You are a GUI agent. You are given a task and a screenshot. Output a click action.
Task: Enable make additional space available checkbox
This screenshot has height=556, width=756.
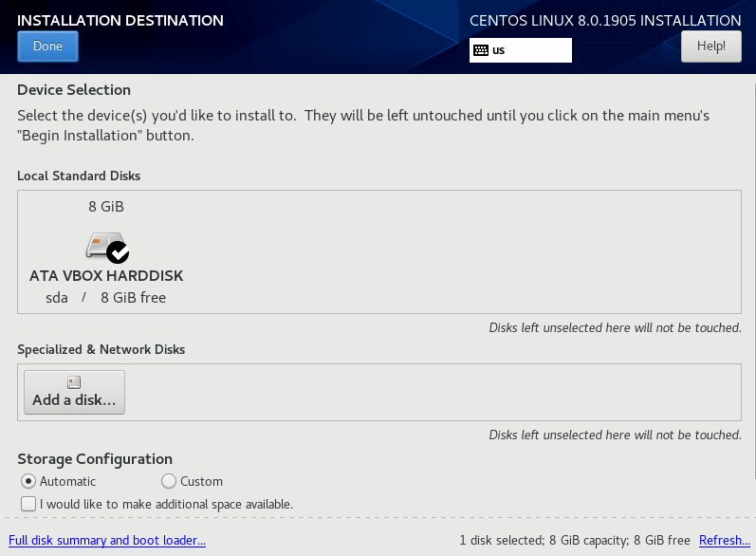(x=28, y=504)
